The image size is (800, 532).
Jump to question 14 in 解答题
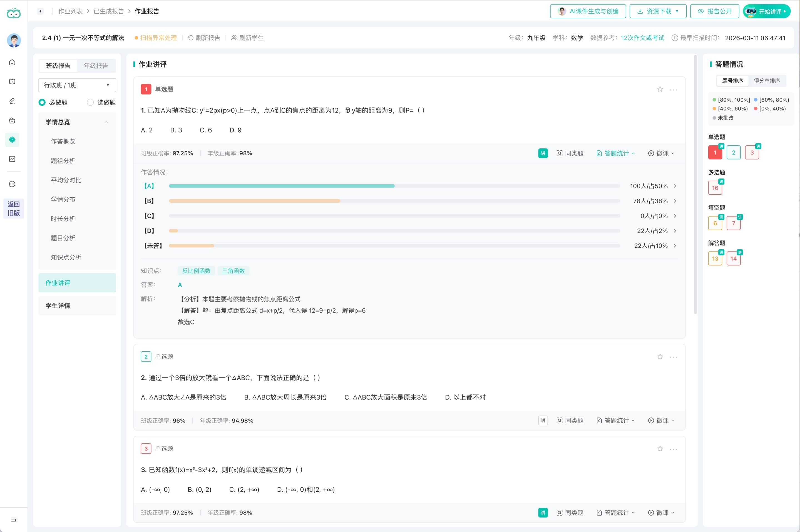(x=734, y=258)
